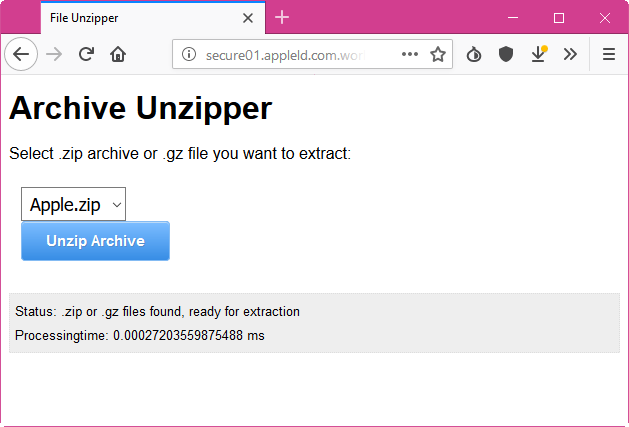Reload the current page
The height and width of the screenshot is (427, 629).
[x=86, y=54]
